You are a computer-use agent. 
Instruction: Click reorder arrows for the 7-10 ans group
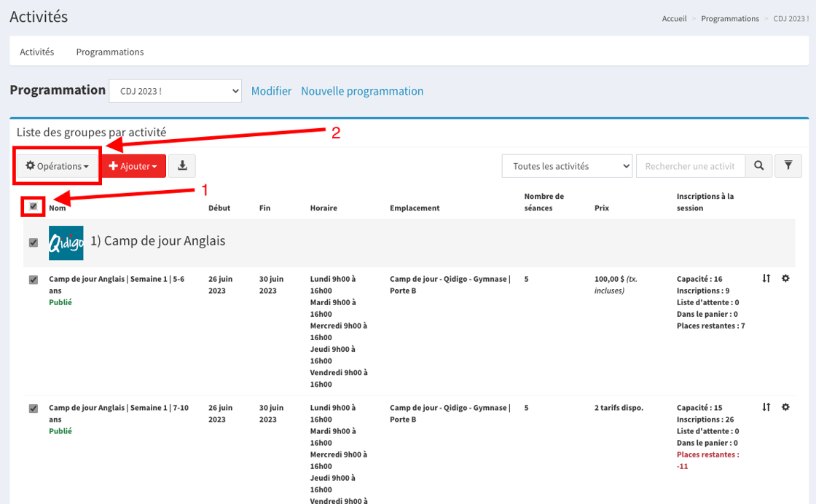click(766, 408)
